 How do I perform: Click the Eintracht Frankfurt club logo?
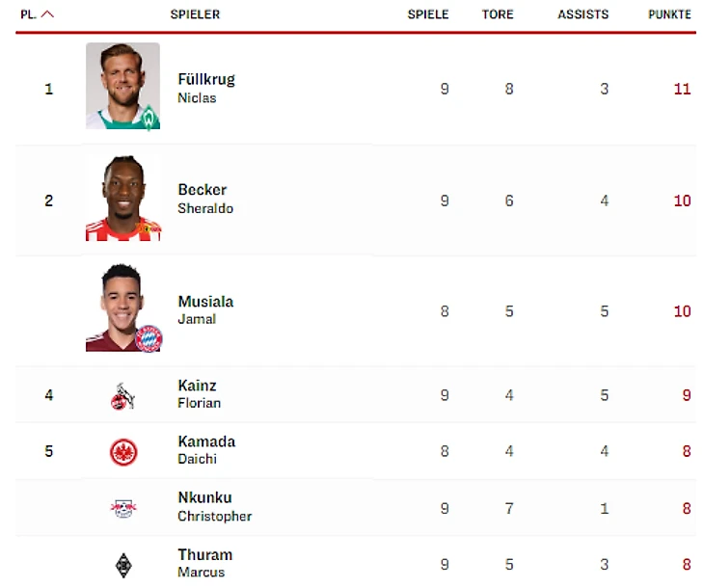123,451
